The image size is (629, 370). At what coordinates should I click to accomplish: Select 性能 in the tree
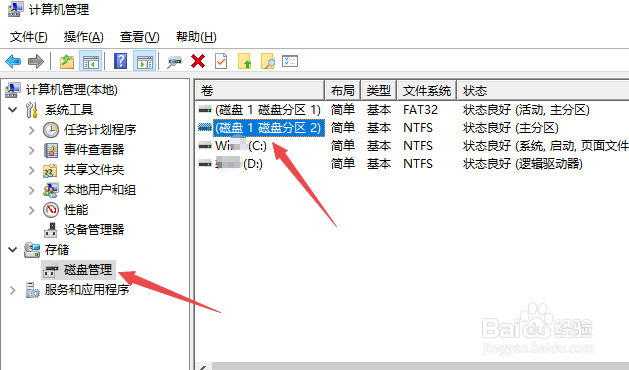76,210
